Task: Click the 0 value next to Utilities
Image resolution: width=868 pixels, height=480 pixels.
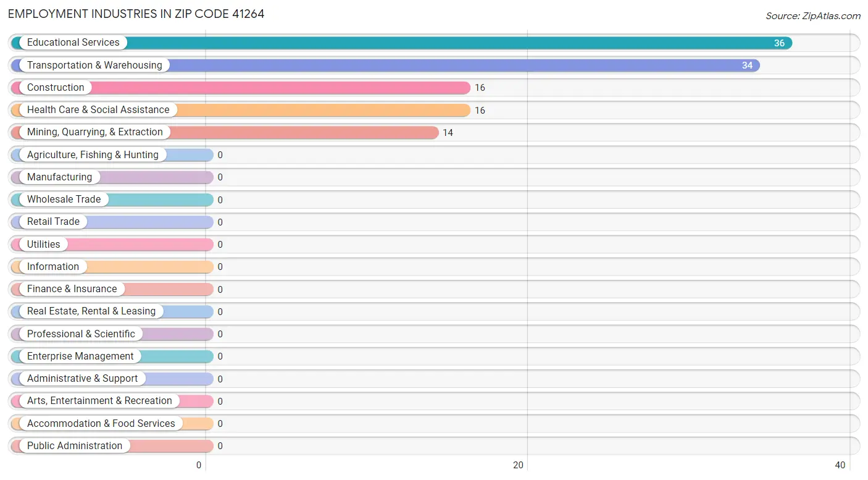Action: pyautogui.click(x=220, y=245)
